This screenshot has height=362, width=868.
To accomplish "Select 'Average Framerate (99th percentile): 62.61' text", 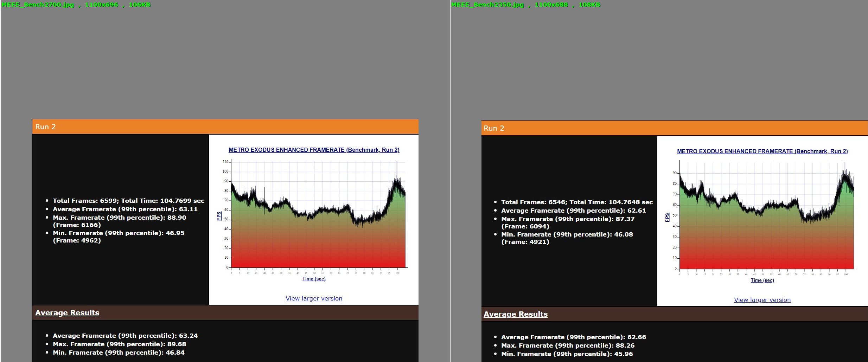I will point(574,211).
